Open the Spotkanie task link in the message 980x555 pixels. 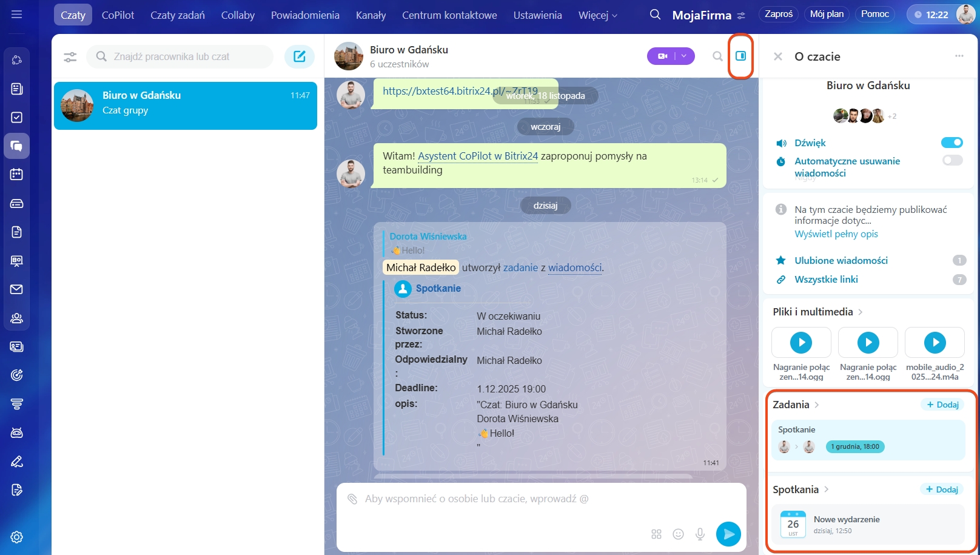[x=438, y=289]
